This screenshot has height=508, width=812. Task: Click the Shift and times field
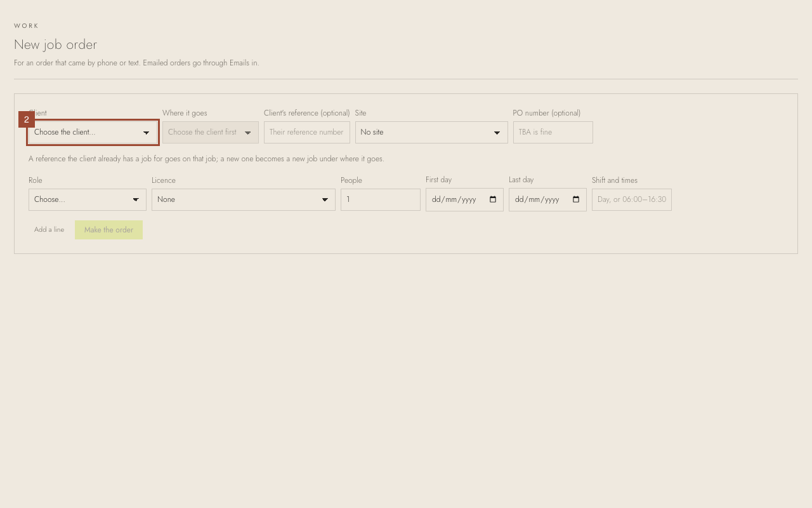tap(632, 199)
